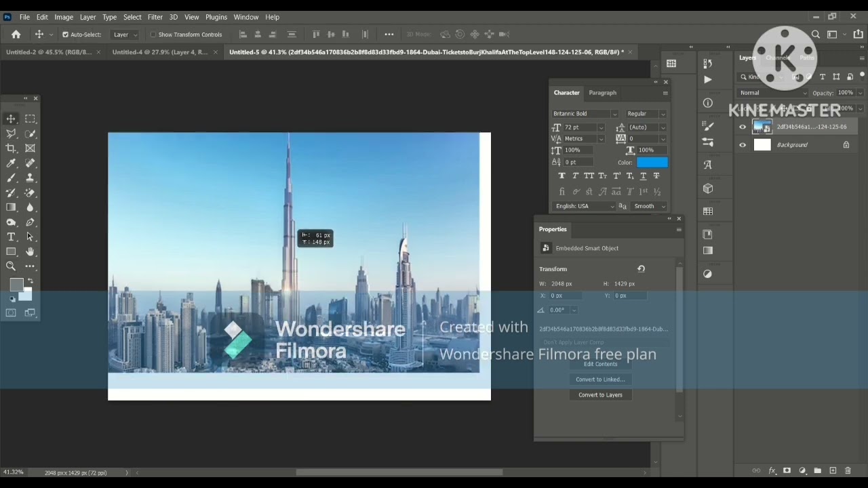
Task: Select the Eyedropper tool
Action: pos(11,163)
